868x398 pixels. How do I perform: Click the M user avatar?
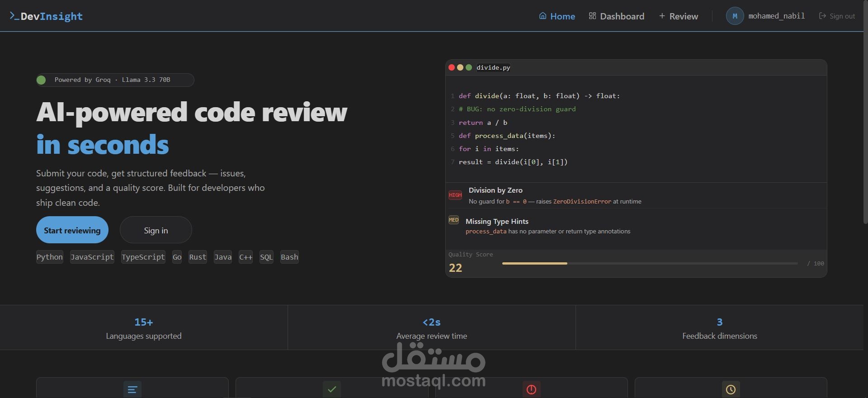(735, 16)
